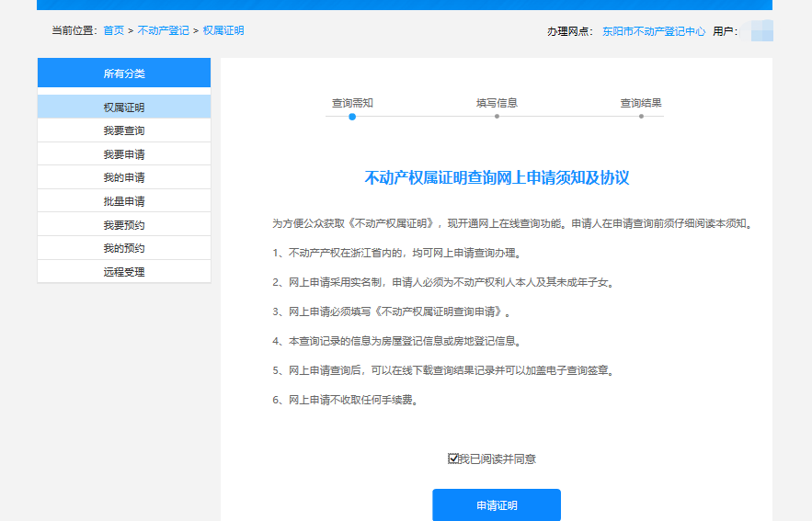Click the 查询结果 step label
The height and width of the screenshot is (521, 812).
click(x=641, y=103)
